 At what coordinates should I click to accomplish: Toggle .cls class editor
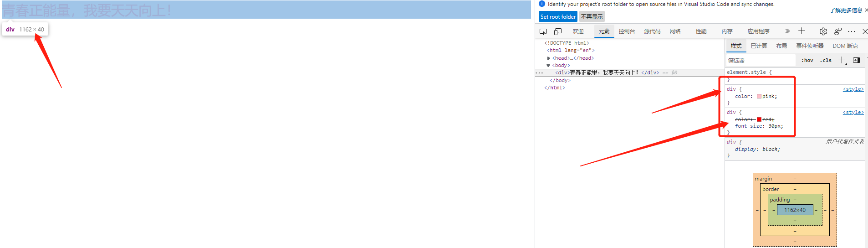(x=826, y=60)
